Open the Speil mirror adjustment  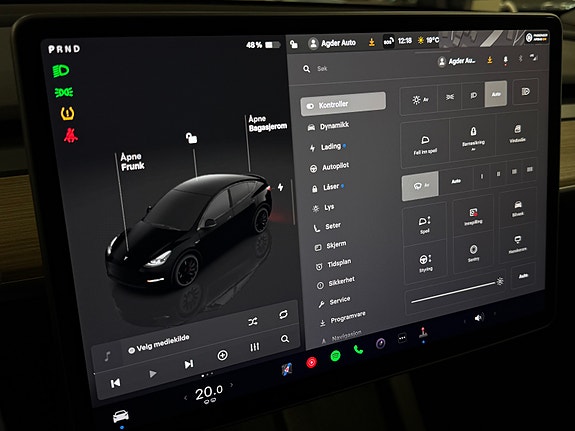click(x=425, y=224)
